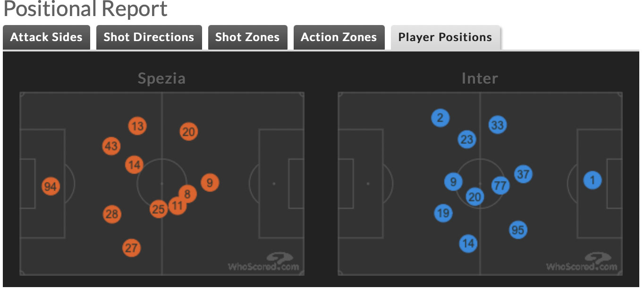
Task: Click Inter goalkeeper marker number 1
Action: pyautogui.click(x=593, y=180)
